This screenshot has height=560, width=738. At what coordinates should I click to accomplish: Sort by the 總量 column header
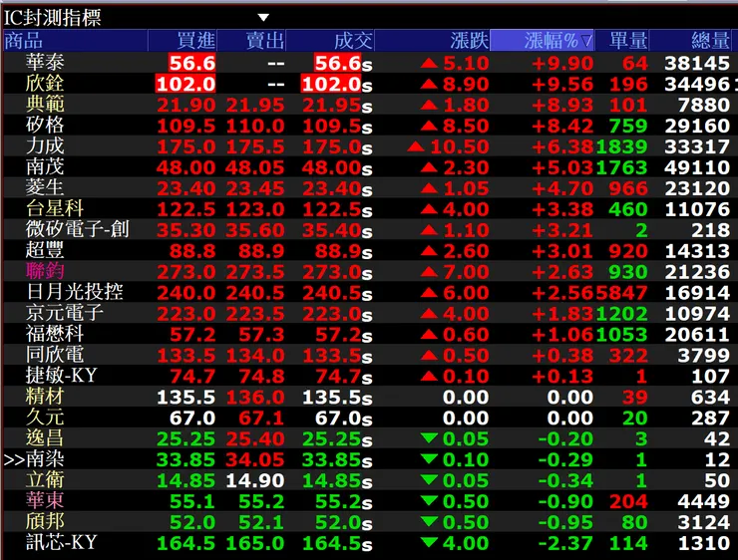690,41
